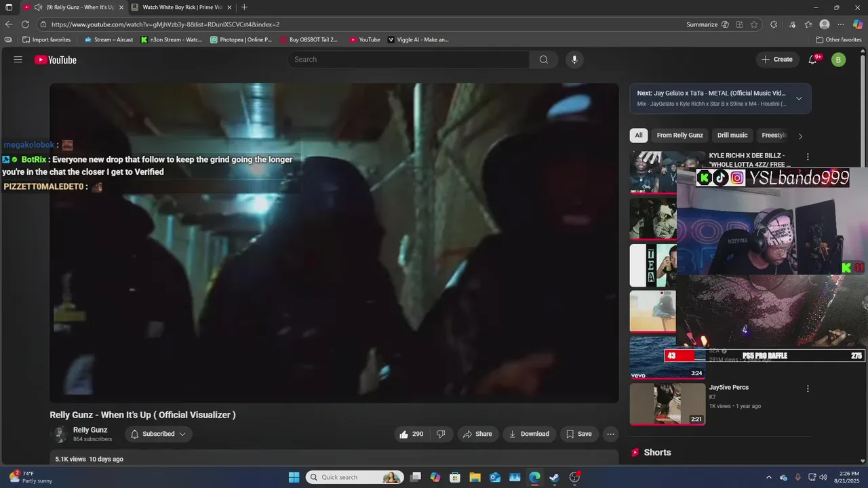868x488 pixels.
Task: Open n3on Stream bookmark
Action: pyautogui.click(x=172, y=40)
